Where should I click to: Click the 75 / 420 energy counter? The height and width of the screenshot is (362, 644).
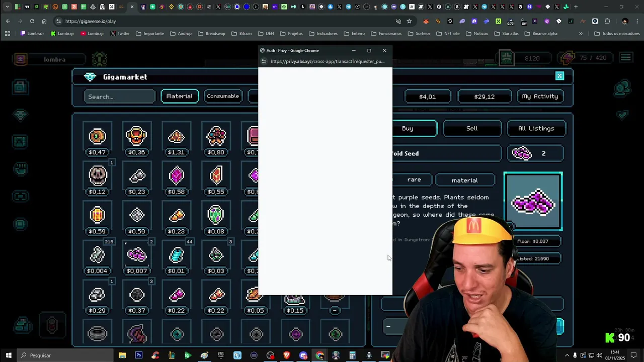point(593,58)
